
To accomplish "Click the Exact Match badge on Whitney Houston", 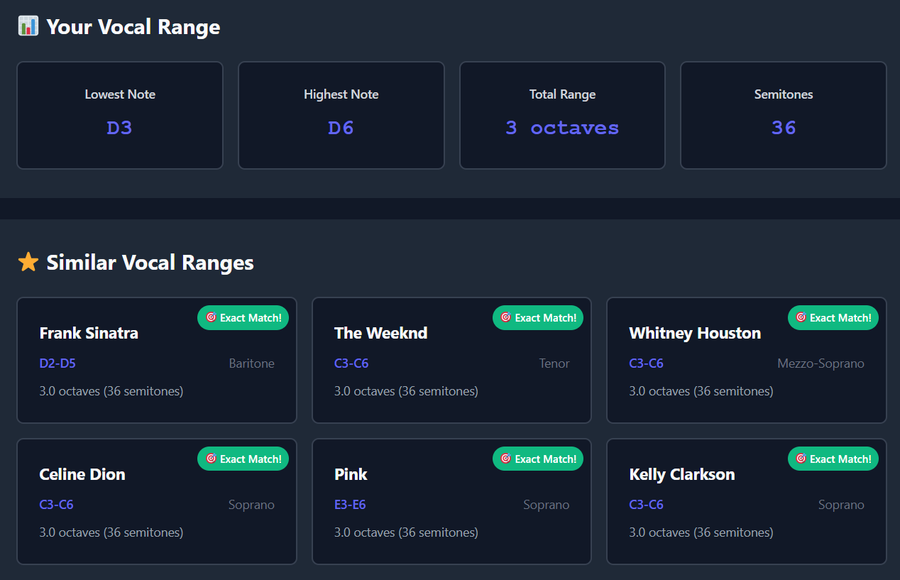I will tap(833, 318).
